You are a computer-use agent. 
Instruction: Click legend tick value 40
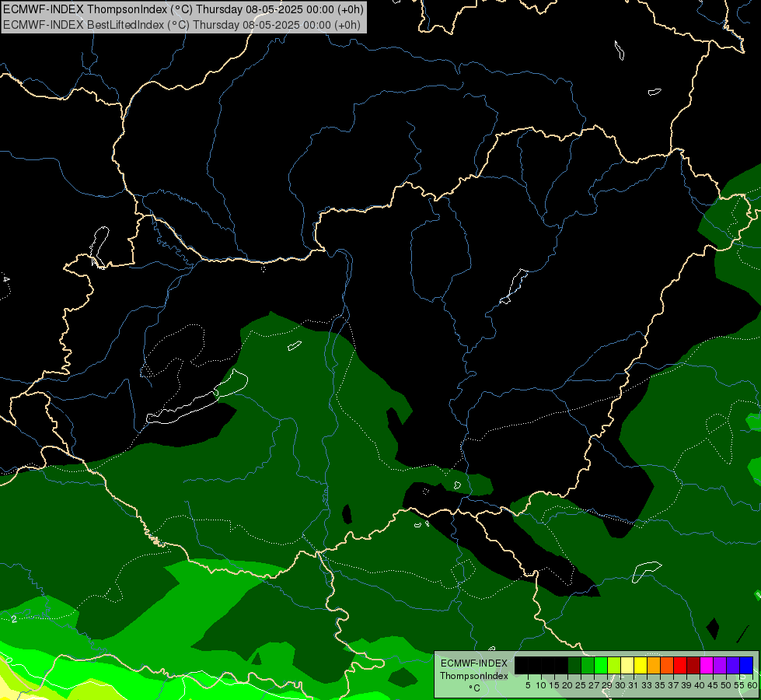(x=700, y=685)
